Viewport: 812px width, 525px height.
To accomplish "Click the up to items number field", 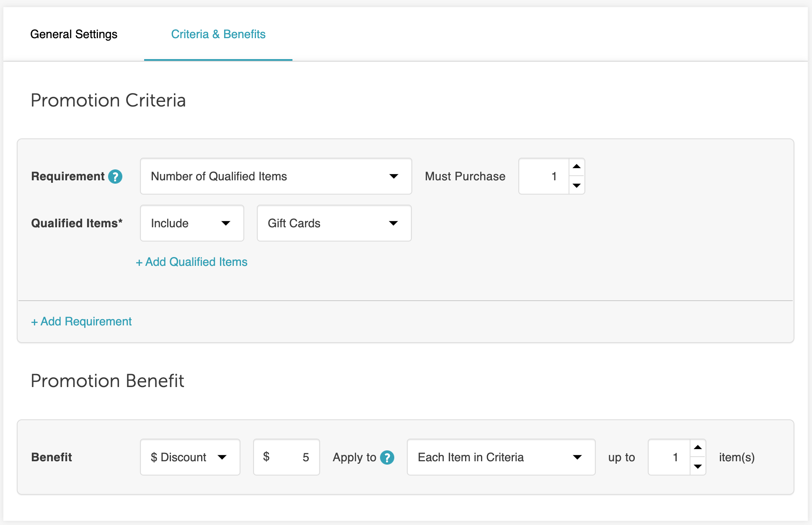I will [669, 457].
